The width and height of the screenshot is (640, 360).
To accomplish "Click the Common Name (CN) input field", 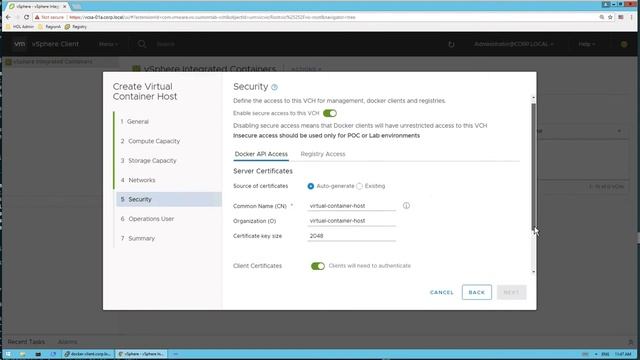I will (x=351, y=206).
